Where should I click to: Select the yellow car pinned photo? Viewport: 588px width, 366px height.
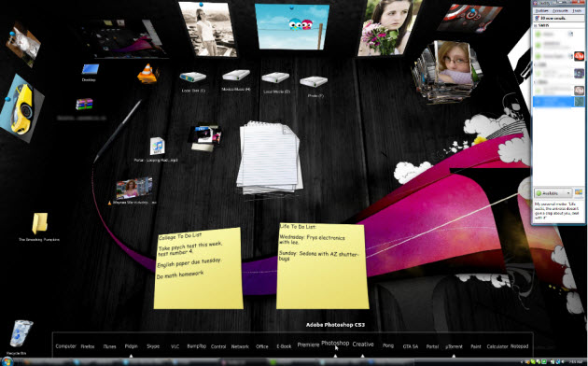coord(21,108)
